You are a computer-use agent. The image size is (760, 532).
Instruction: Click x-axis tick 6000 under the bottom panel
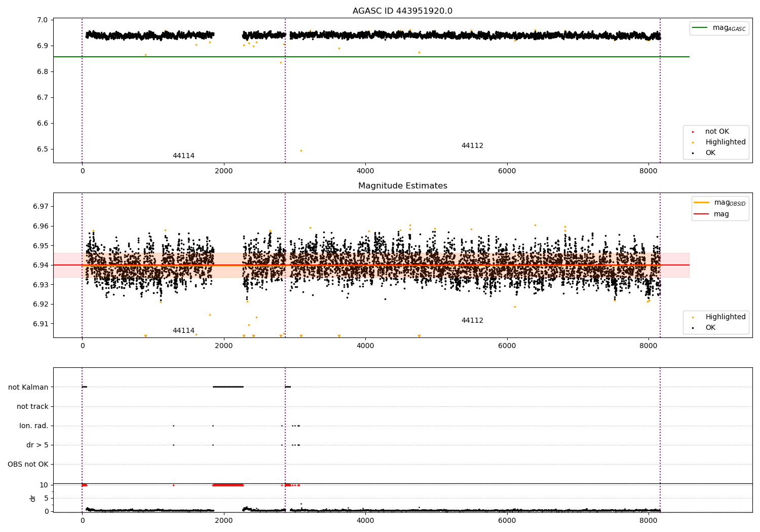(x=507, y=521)
